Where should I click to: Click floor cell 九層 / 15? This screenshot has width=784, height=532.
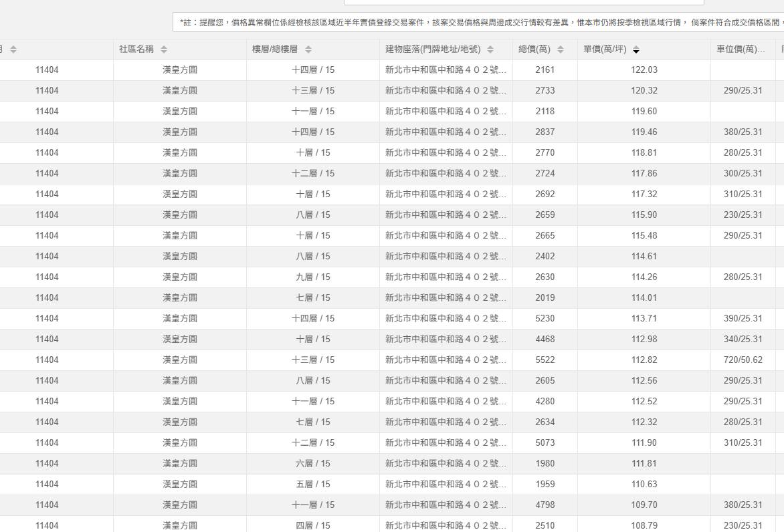pos(313,277)
